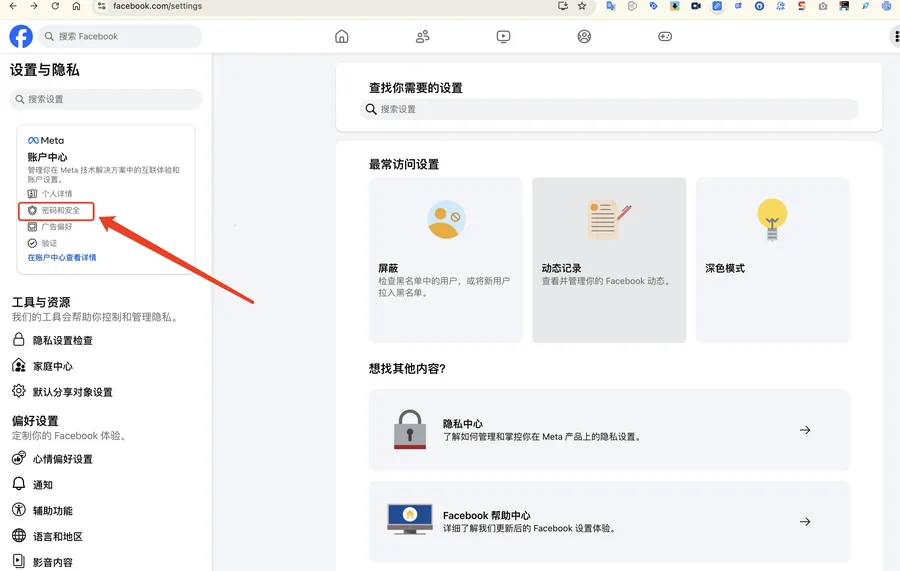Select 影音内容 in the sidebar
This screenshot has width=900, height=571.
click(52, 562)
